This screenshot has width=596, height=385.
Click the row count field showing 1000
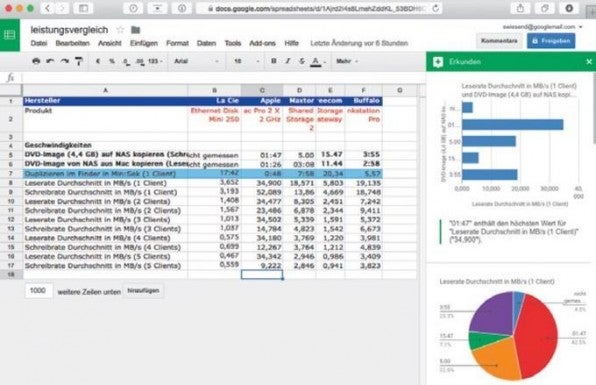pyautogui.click(x=39, y=291)
